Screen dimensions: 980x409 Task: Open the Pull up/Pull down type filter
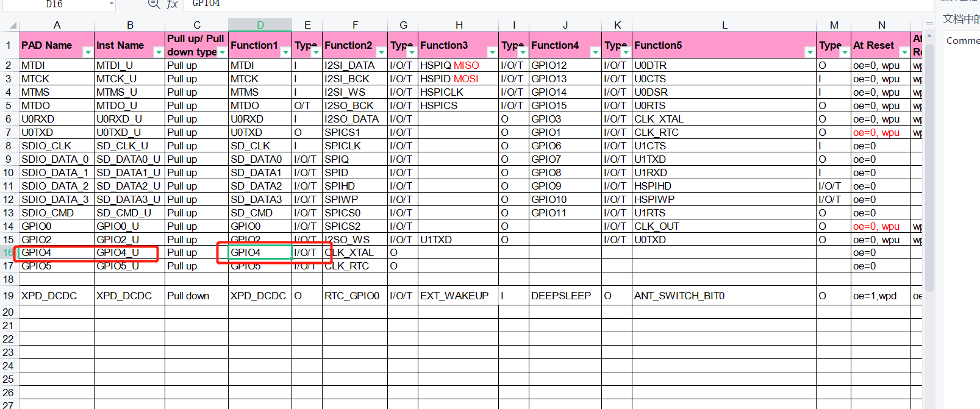(x=223, y=52)
